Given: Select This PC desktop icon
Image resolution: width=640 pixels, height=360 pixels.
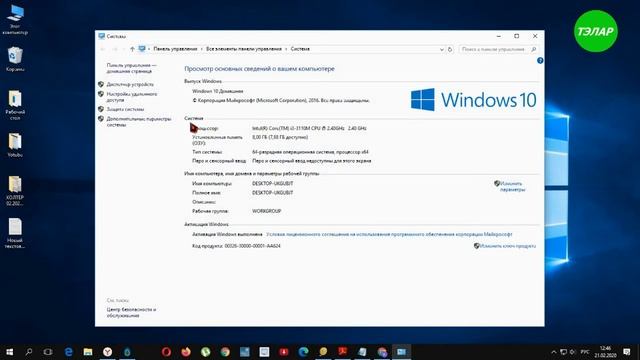Looking at the screenshot, I should 15,20.
